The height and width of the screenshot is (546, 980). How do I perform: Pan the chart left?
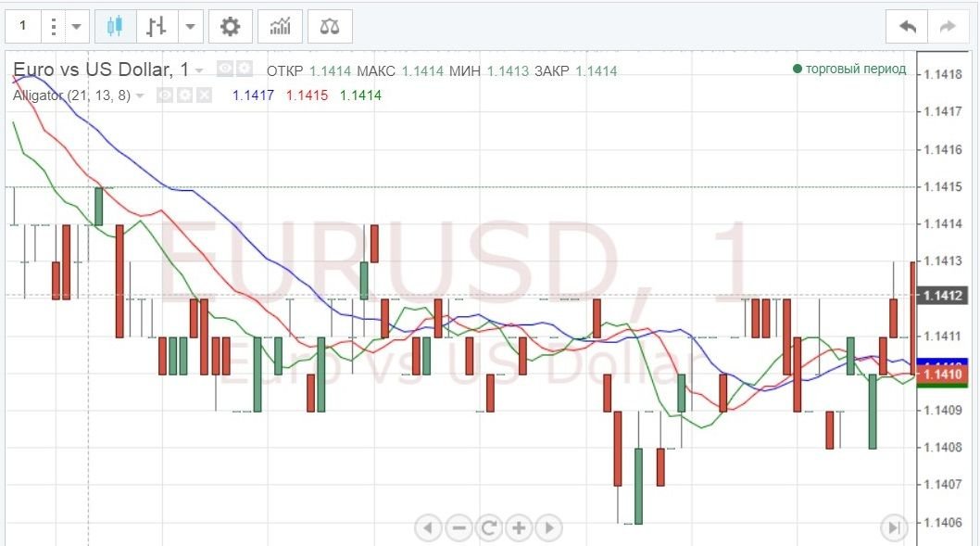(x=428, y=528)
